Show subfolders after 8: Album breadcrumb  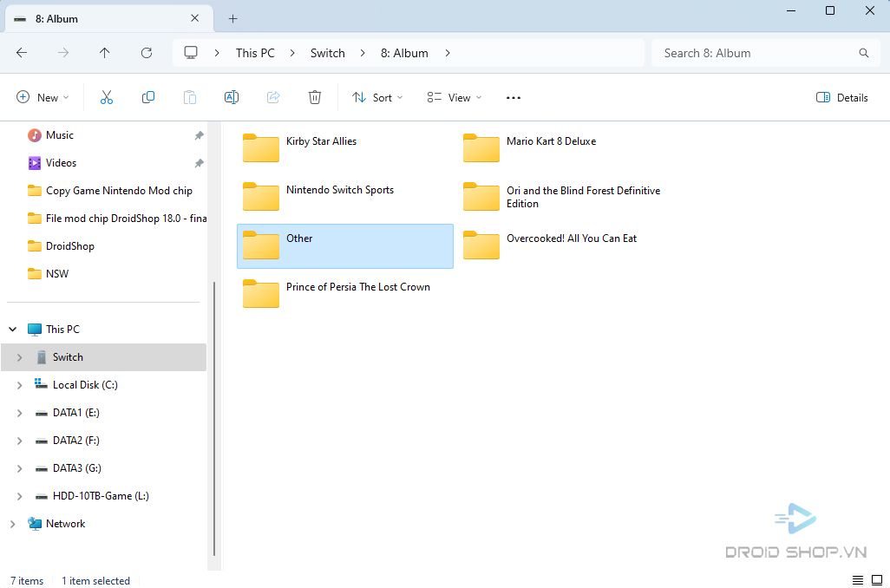448,53
